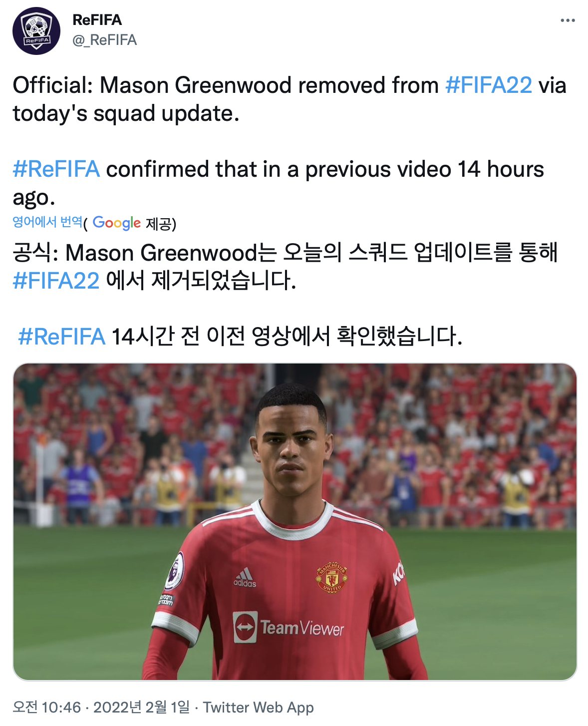588x726 pixels.
Task: Open the ReFIFA profile avatar
Action: (x=36, y=31)
